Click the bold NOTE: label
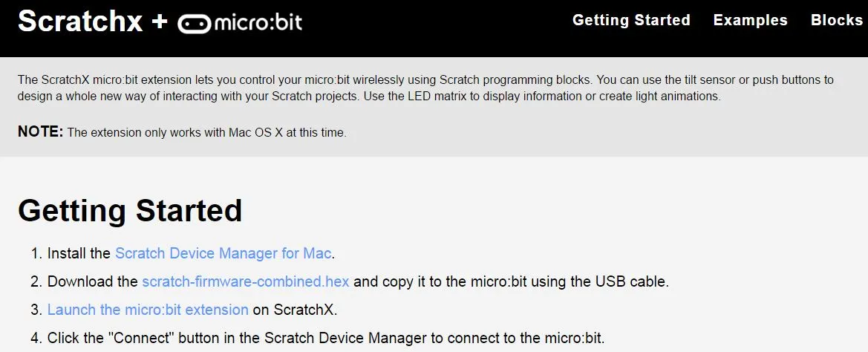The image size is (868, 352). 41,132
